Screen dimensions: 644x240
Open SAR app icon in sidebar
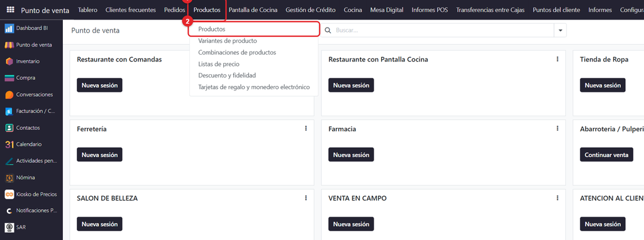9,227
